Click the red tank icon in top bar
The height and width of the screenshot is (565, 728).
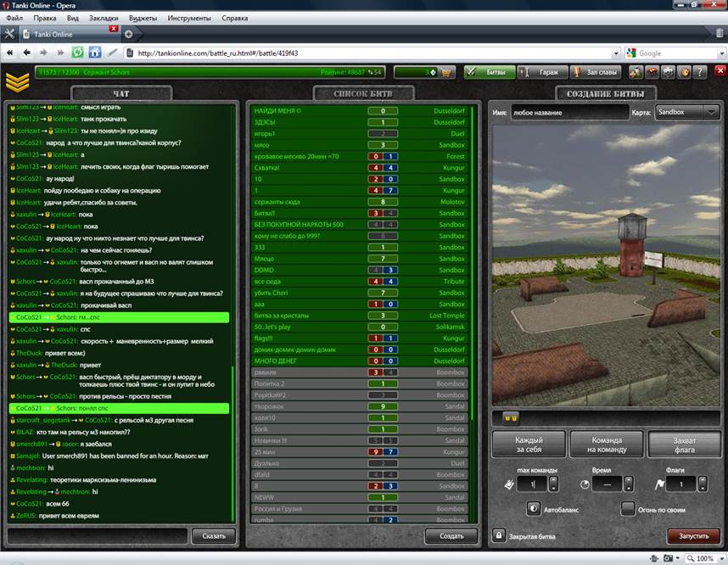pyautogui.click(x=652, y=72)
